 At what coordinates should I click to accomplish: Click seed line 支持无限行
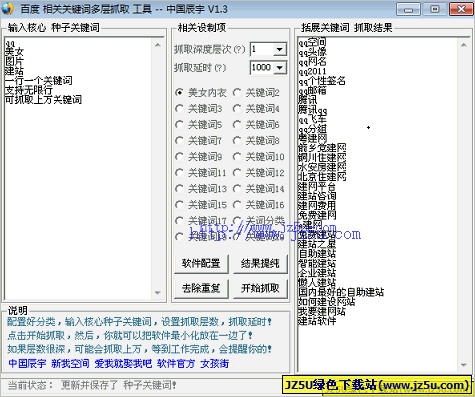point(29,90)
